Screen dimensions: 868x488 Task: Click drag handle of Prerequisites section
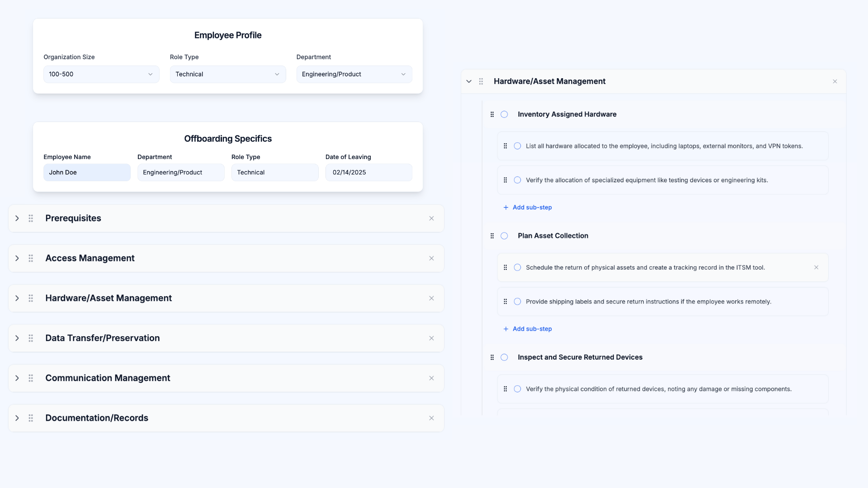click(x=31, y=218)
